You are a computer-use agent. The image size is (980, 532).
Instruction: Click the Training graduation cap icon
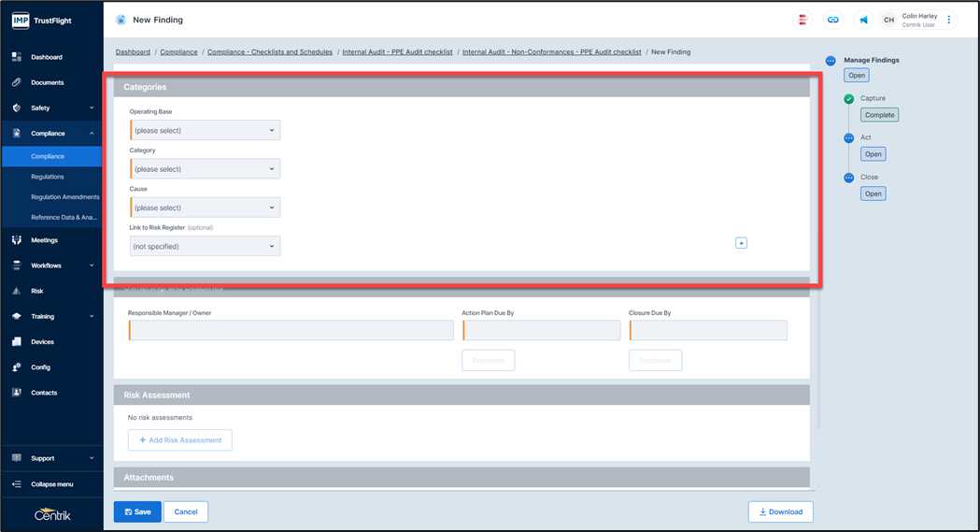tap(17, 316)
